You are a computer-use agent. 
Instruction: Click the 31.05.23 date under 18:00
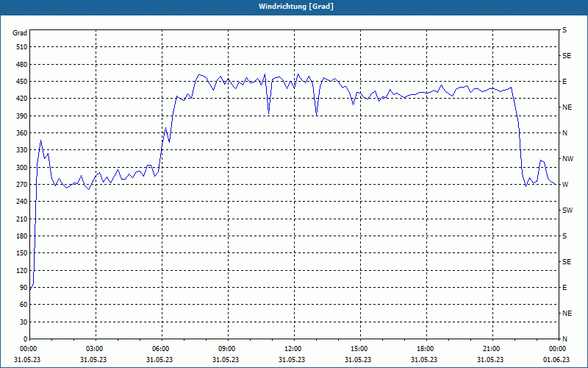[x=424, y=360]
